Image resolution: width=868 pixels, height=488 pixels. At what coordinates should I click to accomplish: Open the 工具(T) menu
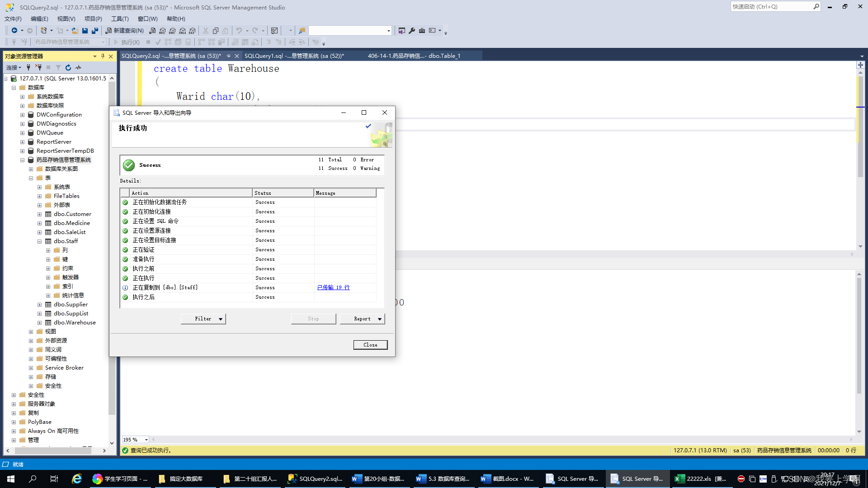(120, 19)
